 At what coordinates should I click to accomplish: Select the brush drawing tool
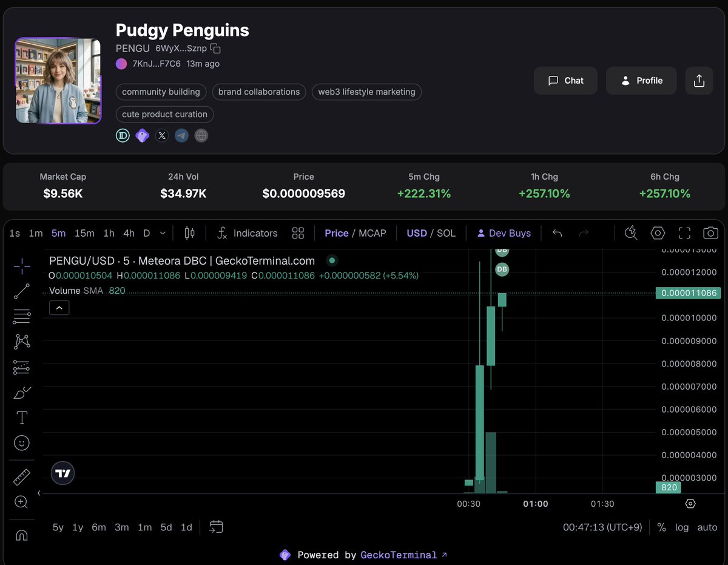[x=22, y=393]
